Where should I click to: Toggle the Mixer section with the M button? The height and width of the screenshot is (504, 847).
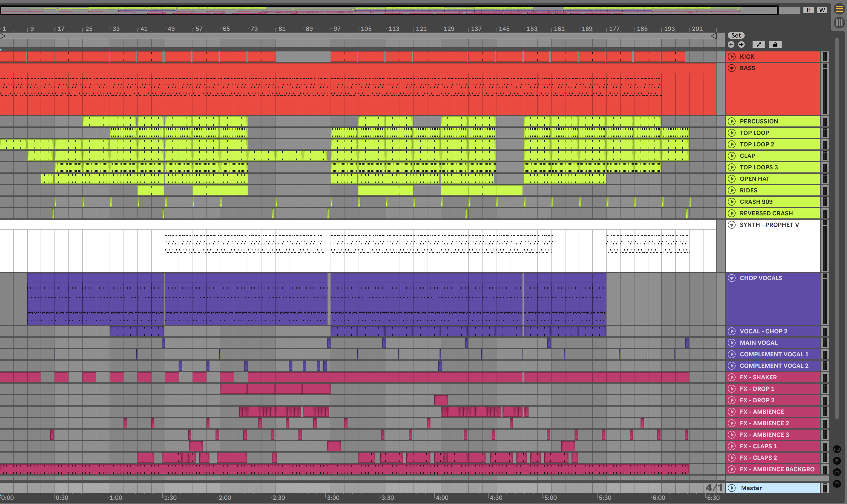[837, 473]
